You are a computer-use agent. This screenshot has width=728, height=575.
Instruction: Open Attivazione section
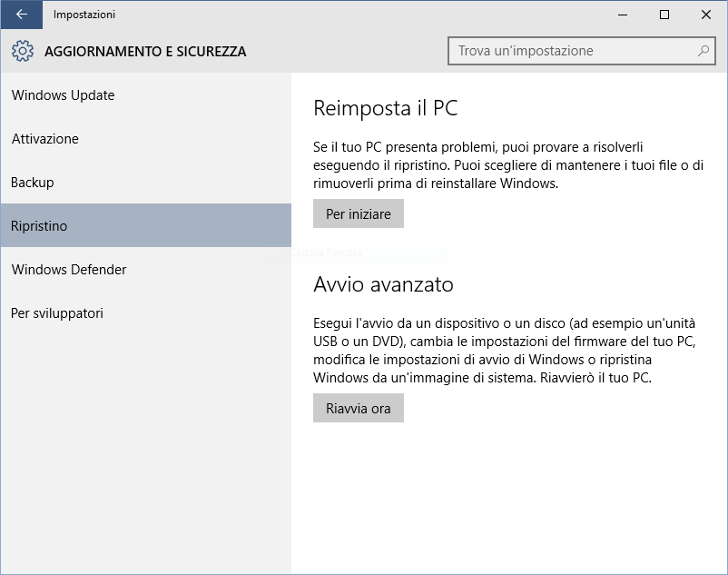pyautogui.click(x=146, y=138)
